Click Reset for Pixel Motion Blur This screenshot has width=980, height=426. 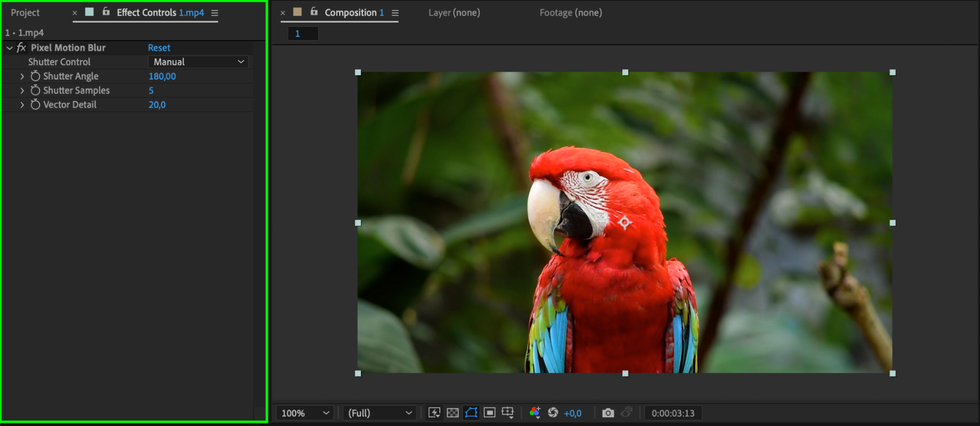(159, 48)
